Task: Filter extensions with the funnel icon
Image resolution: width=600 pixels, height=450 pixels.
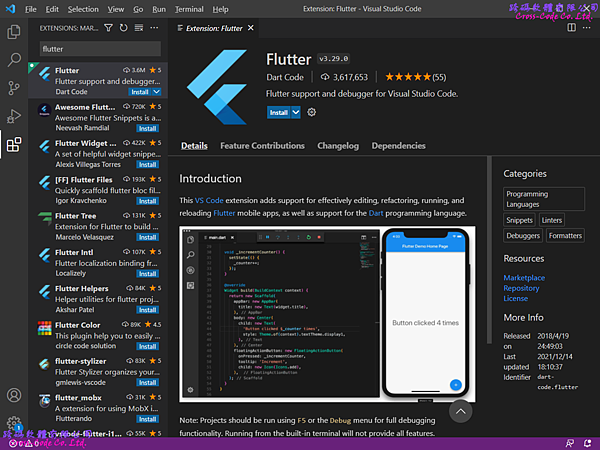Action: coord(109,28)
